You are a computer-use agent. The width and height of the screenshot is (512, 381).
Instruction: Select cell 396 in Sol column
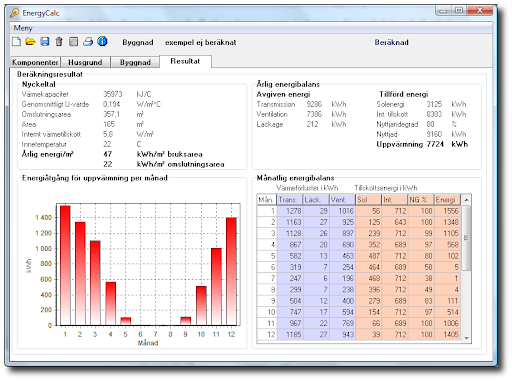pyautogui.click(x=368, y=290)
